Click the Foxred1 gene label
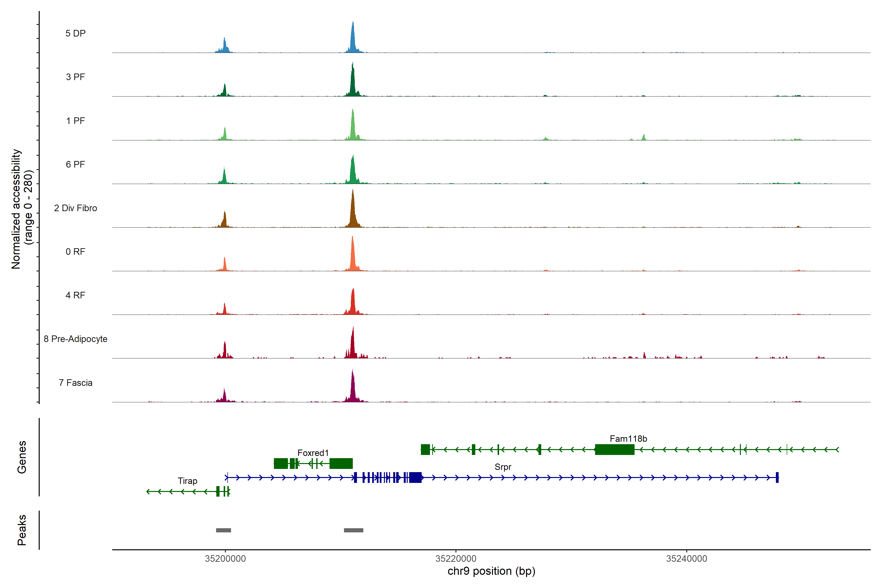This screenshot has width=882, height=588. pyautogui.click(x=313, y=453)
